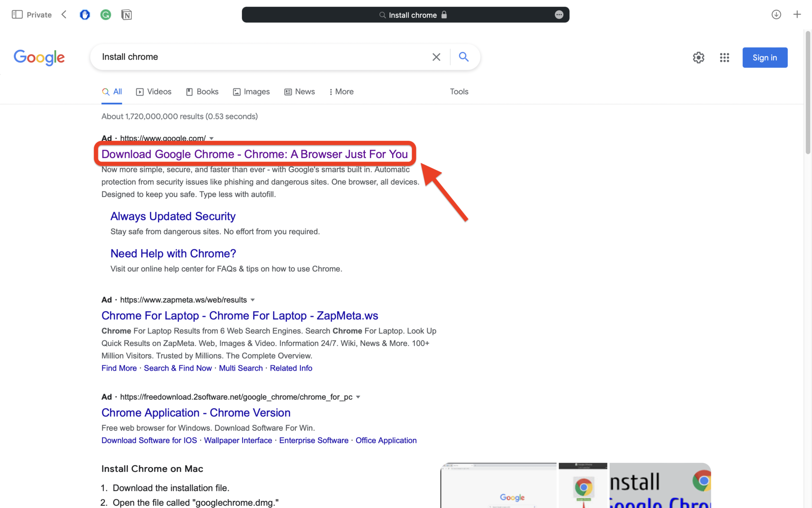Click the Wallpaper Interface sitelink
The width and height of the screenshot is (812, 508).
click(238, 441)
